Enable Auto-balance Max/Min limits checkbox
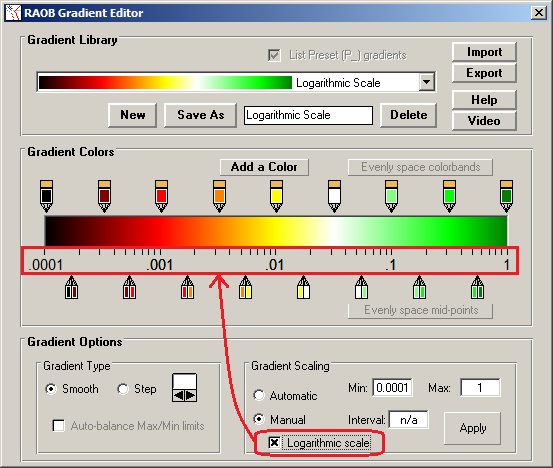The image size is (553, 468). pos(58,426)
